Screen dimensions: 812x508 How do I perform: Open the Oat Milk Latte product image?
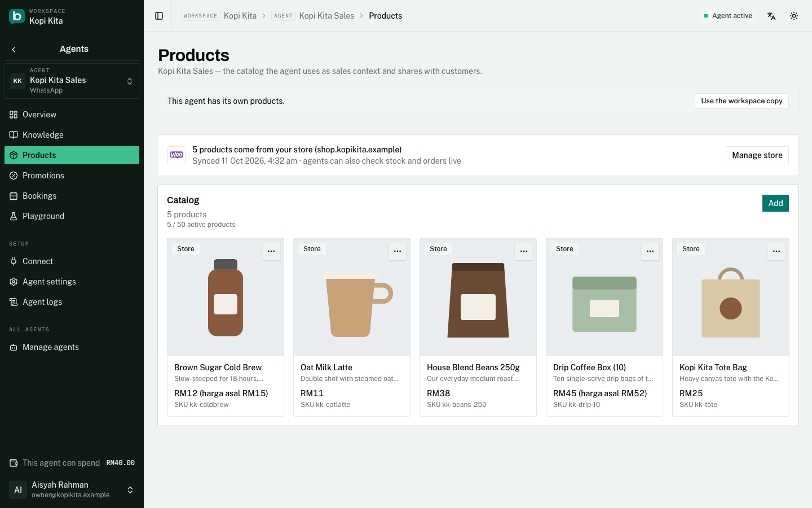pos(352,297)
